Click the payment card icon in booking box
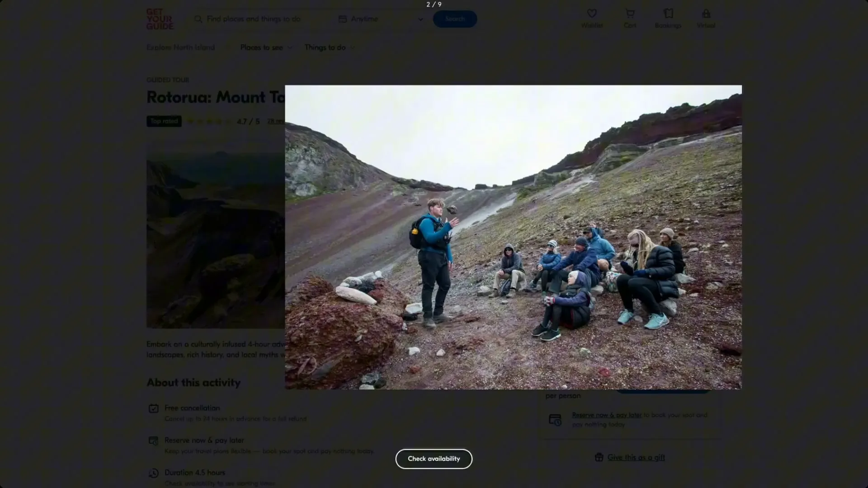 (555, 420)
